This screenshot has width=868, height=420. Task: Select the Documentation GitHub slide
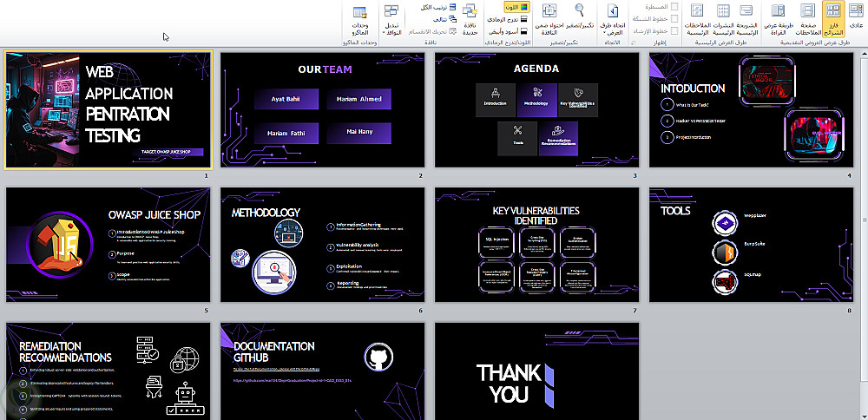(322, 371)
